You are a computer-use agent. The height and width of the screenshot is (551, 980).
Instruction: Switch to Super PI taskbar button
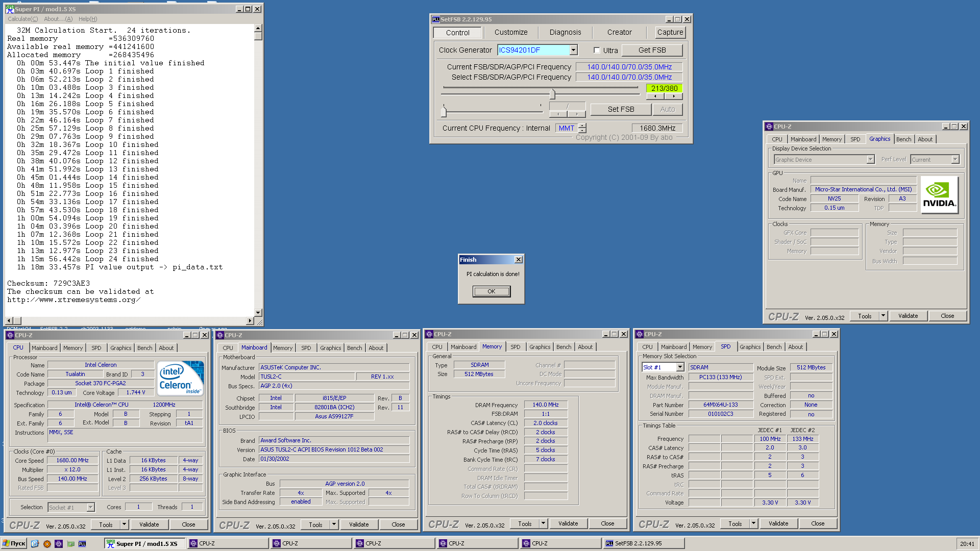coord(146,544)
